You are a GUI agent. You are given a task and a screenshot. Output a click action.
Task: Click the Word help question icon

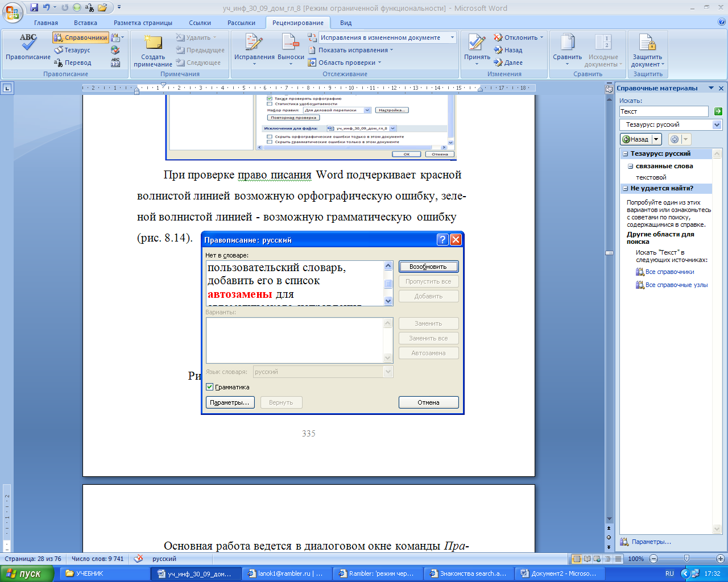tap(722, 22)
